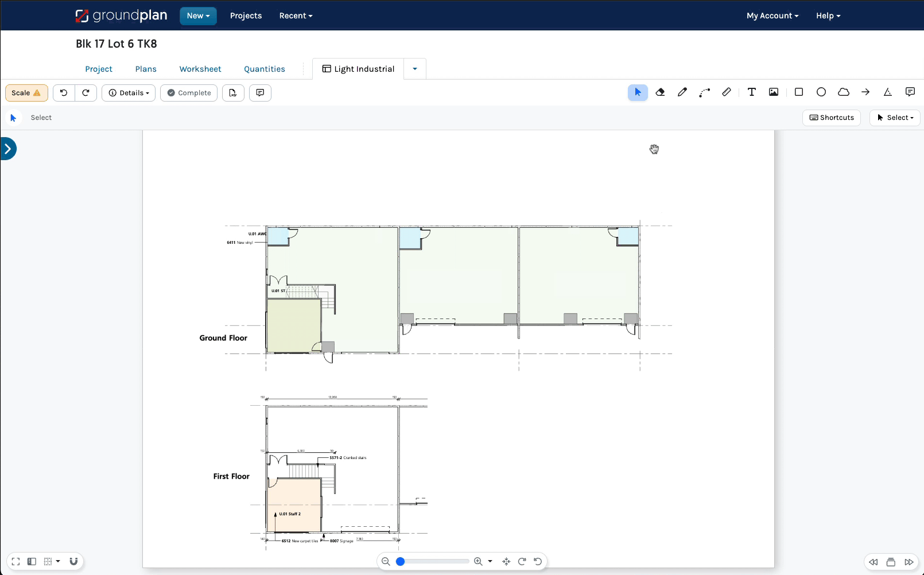Select the Ruler measure tool
The width and height of the screenshot is (924, 575).
point(727,92)
